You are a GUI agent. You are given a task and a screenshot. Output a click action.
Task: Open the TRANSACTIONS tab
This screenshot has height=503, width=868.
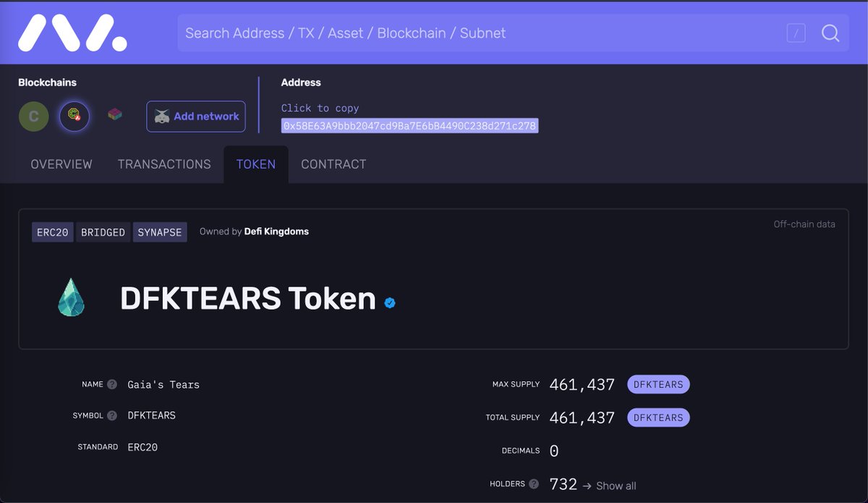164,164
